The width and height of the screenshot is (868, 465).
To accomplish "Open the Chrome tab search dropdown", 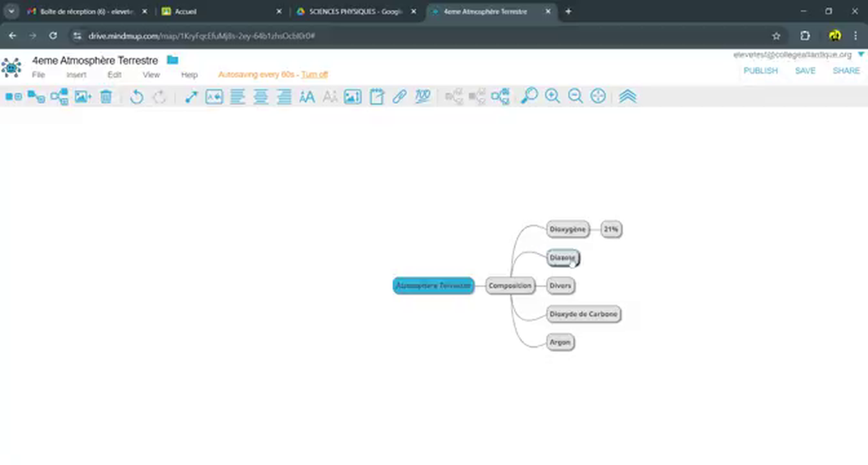I will tap(11, 12).
